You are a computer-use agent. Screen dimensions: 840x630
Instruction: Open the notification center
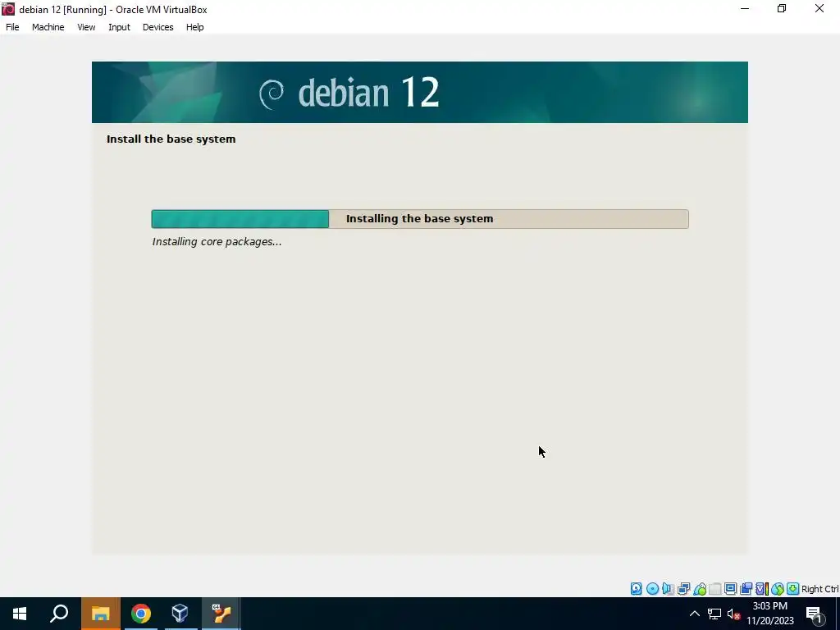tap(815, 614)
